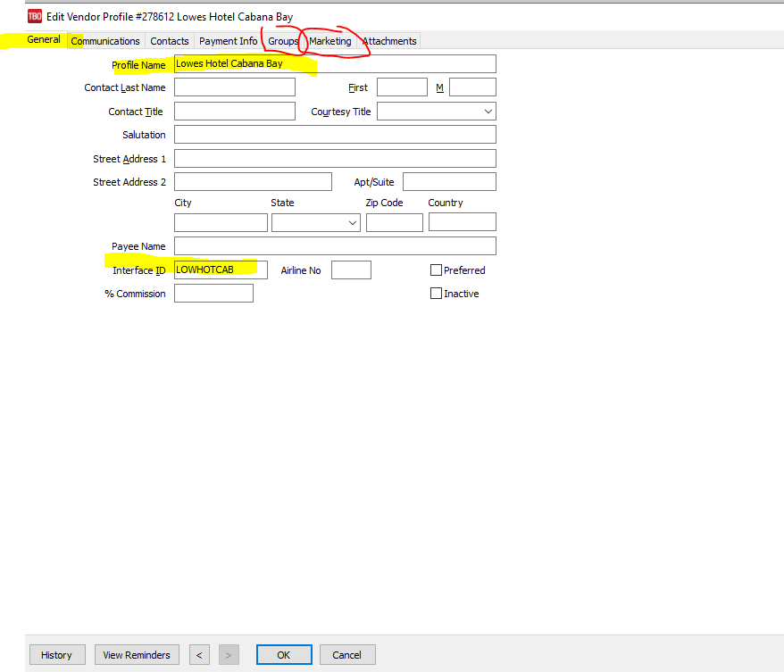Click the TBO application icon in title bar

point(35,16)
